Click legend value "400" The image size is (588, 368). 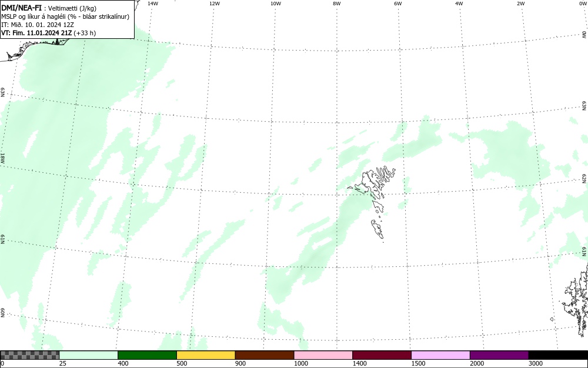[x=123, y=363]
